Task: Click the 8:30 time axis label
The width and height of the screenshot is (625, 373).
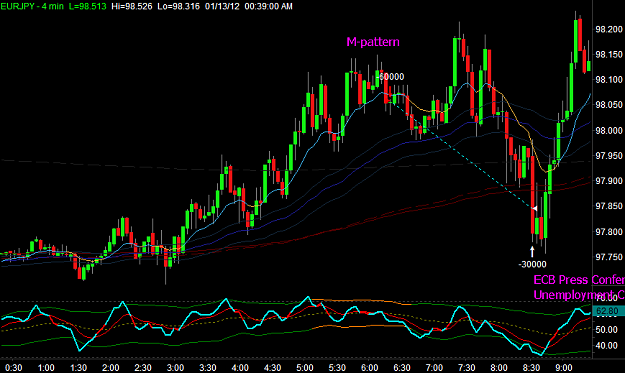Action: (x=531, y=367)
